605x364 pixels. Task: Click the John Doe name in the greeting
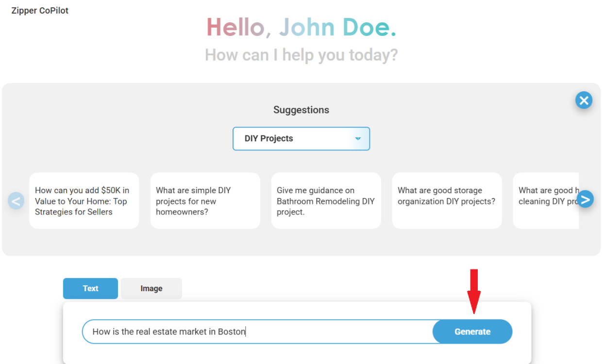click(337, 27)
